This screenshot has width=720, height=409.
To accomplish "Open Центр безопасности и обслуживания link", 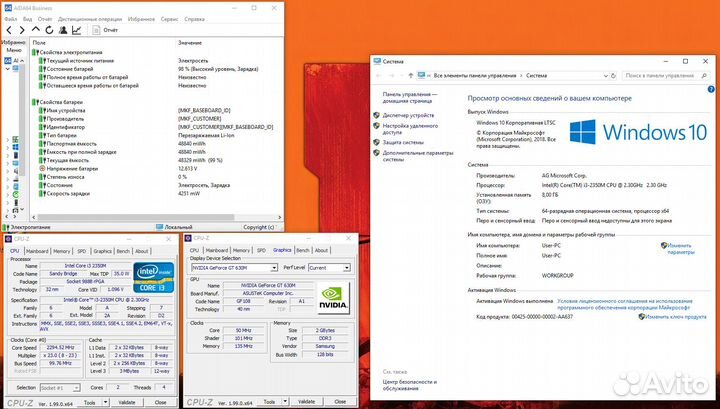I will (x=410, y=385).
